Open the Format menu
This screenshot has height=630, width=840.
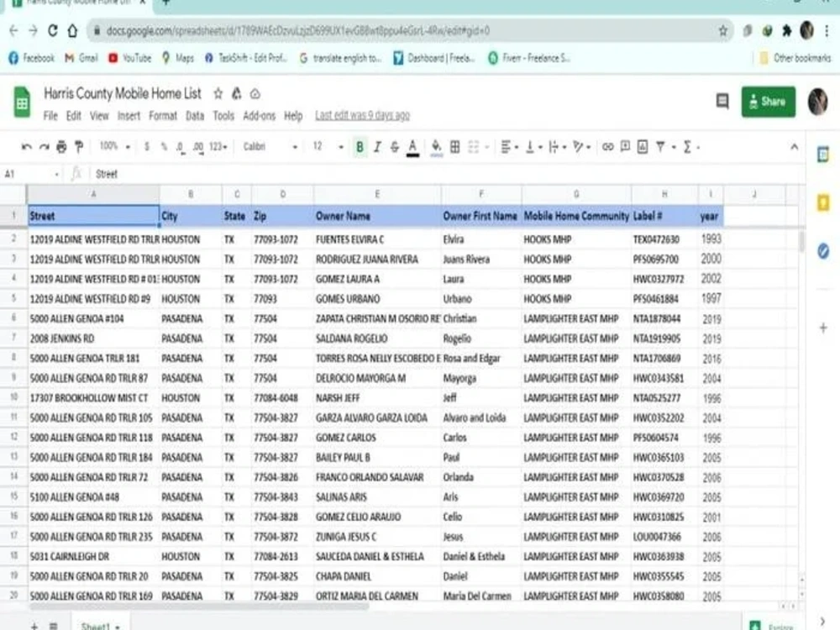163,116
